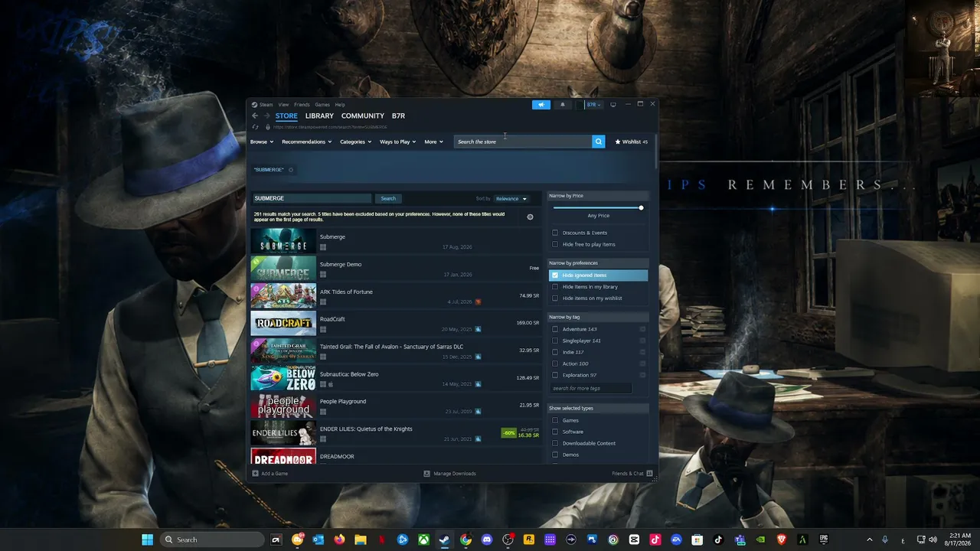Switch to the LIBRARY tab
980x551 pixels.
[319, 116]
